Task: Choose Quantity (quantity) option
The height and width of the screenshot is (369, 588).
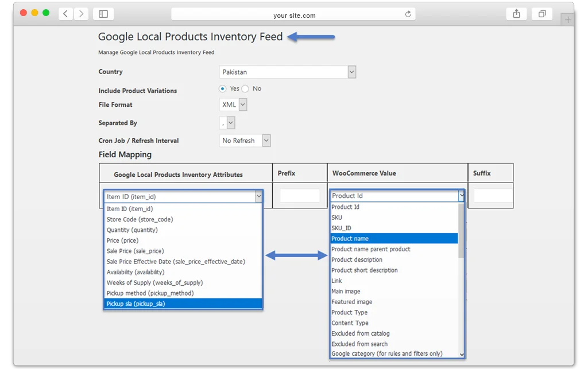Action: 183,230
